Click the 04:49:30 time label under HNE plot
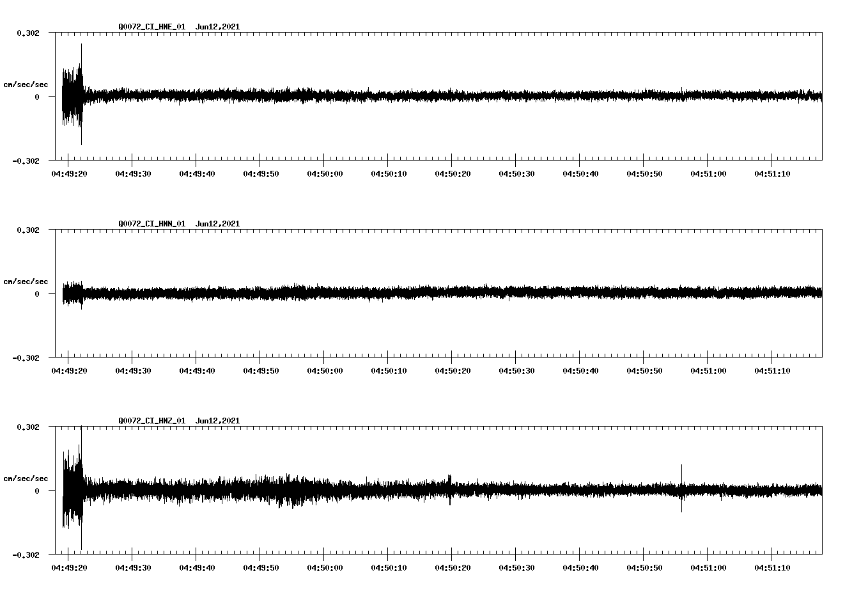Screen dimensions: 868x591 tap(133, 174)
